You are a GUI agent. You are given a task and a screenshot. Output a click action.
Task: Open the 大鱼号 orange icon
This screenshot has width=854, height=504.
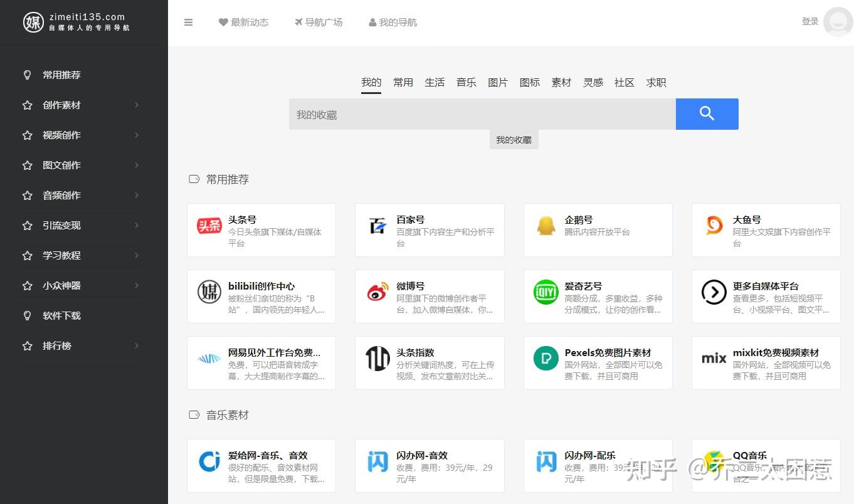coord(714,226)
